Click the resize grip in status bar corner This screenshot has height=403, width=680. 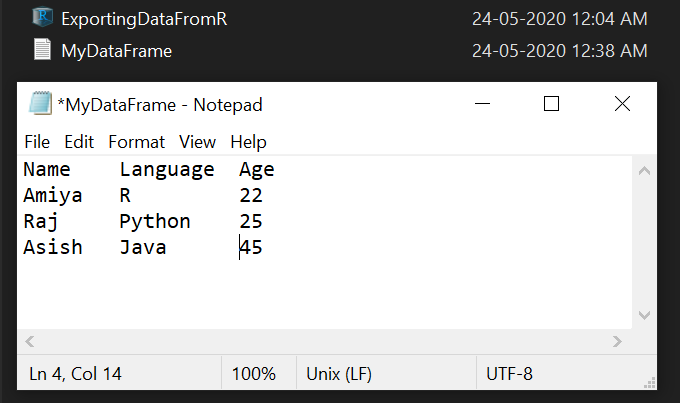coord(649,383)
